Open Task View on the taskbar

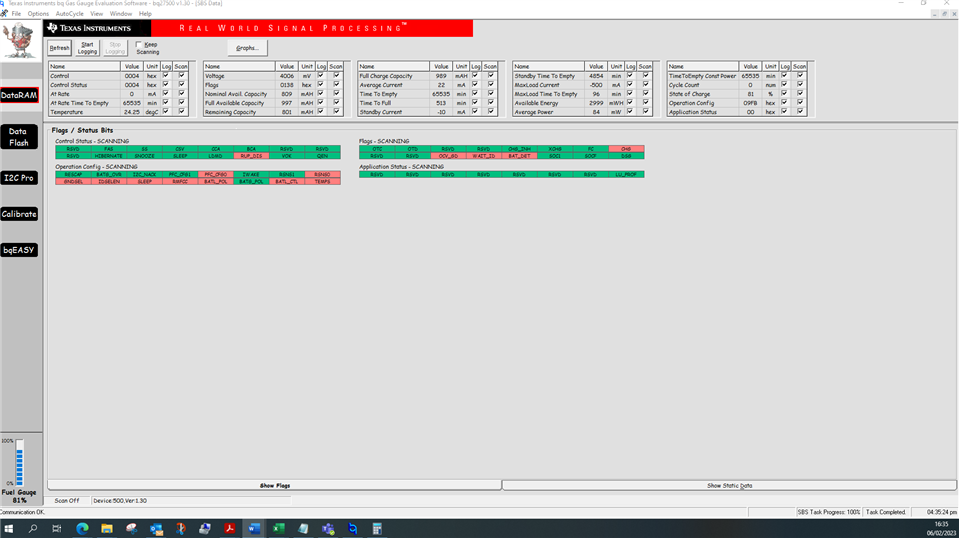[x=57, y=528]
